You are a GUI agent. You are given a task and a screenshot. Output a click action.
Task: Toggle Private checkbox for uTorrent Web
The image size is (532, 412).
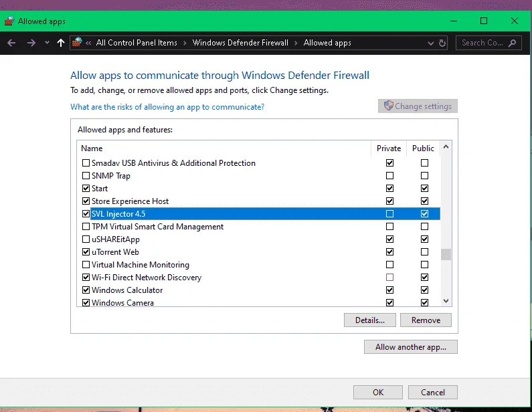(x=390, y=252)
